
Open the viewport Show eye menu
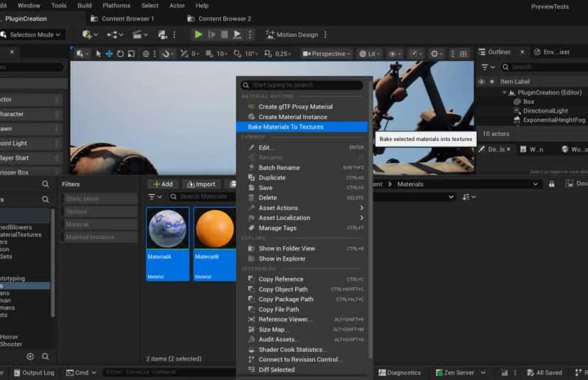(x=394, y=53)
